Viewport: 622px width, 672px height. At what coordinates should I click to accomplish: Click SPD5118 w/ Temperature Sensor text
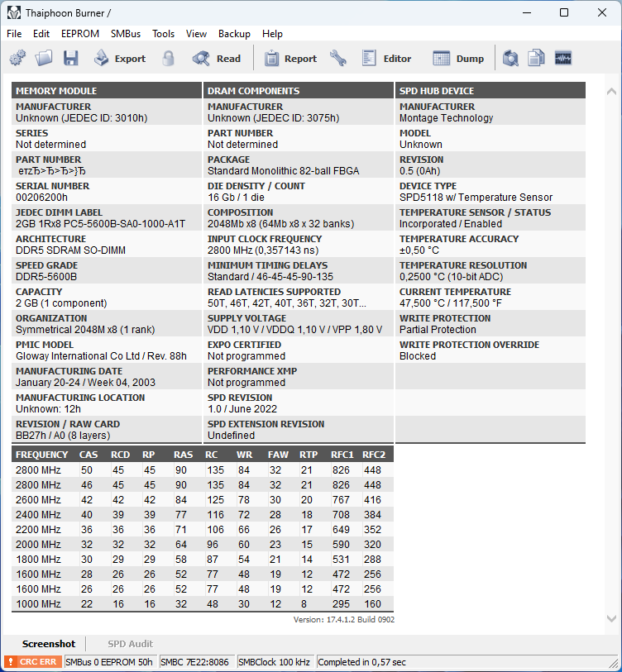(x=476, y=198)
